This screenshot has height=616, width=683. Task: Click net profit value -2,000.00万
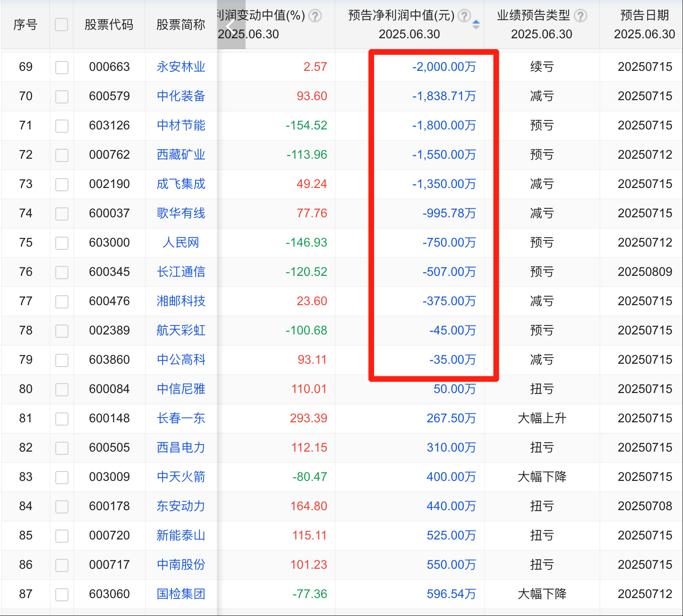[x=444, y=67]
